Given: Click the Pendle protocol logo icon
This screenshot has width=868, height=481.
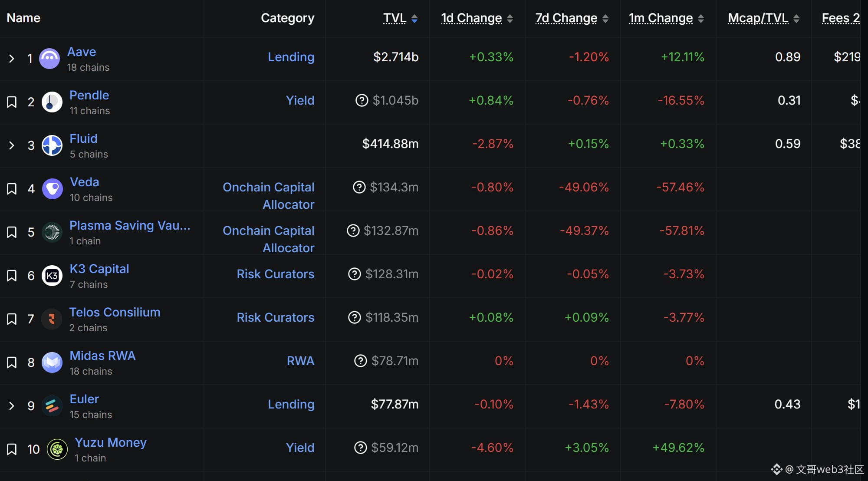Looking at the screenshot, I should click(x=52, y=102).
